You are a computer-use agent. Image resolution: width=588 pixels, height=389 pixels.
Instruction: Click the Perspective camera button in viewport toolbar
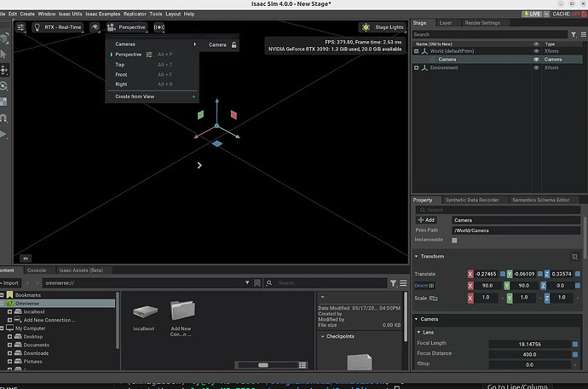(126, 27)
